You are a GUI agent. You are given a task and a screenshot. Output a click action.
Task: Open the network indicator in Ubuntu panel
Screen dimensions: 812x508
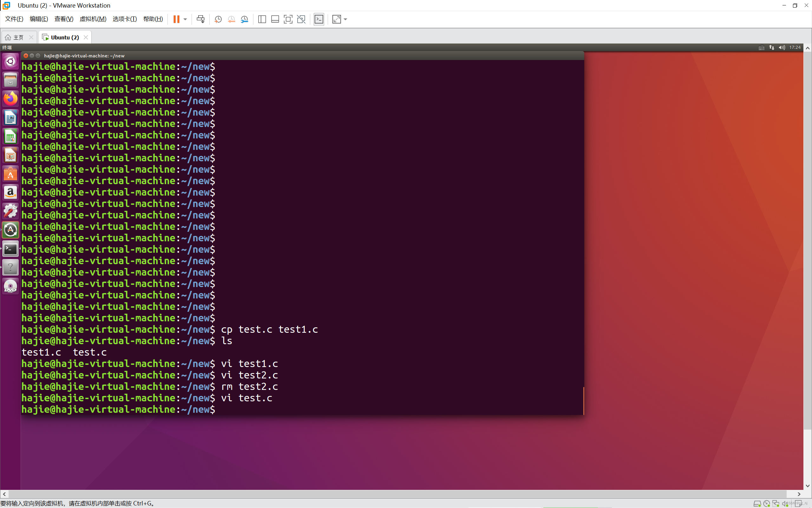pyautogui.click(x=772, y=47)
